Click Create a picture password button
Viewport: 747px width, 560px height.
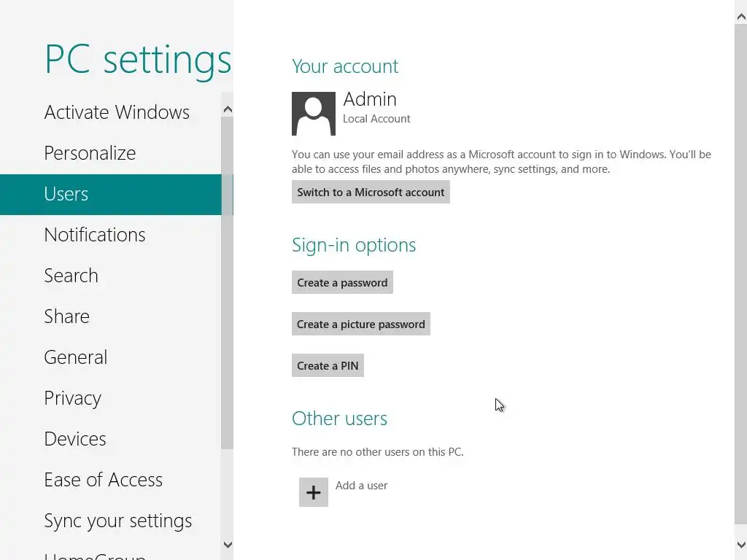pos(360,324)
